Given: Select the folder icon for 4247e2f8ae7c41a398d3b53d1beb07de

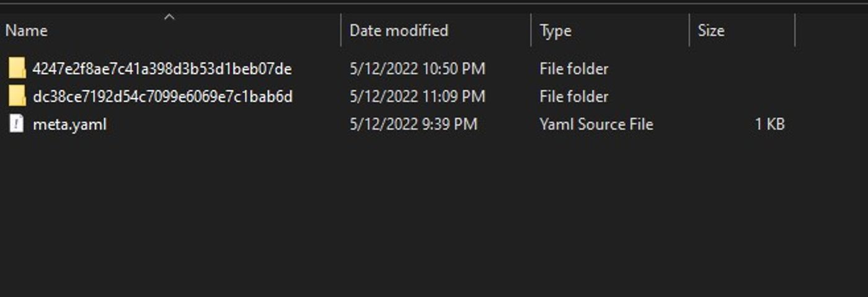Looking at the screenshot, I should [17, 68].
